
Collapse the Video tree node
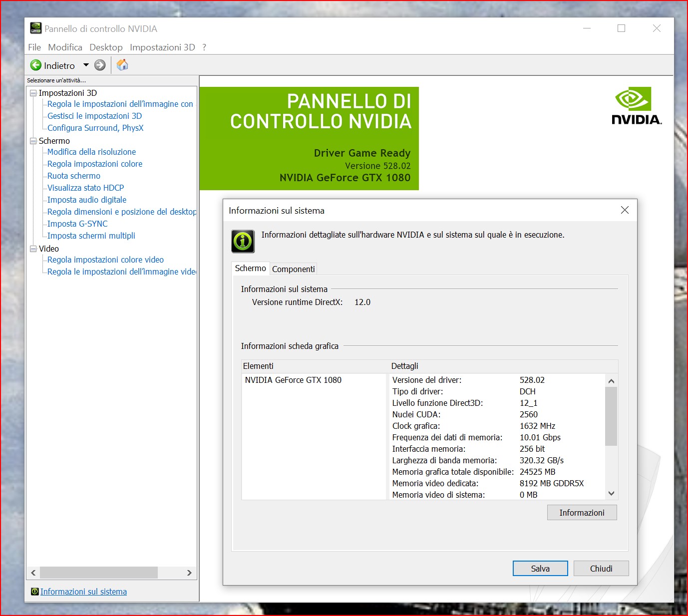[x=33, y=249]
